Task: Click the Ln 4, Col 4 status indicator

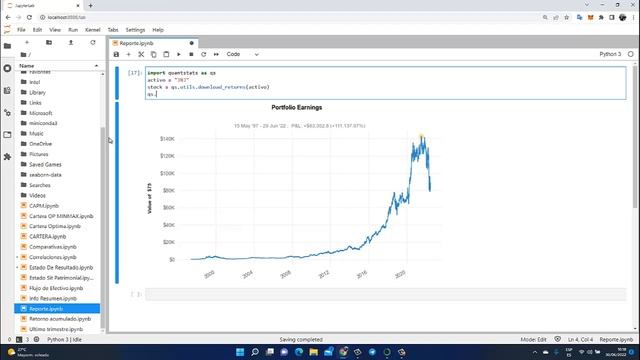Action: (x=580, y=340)
